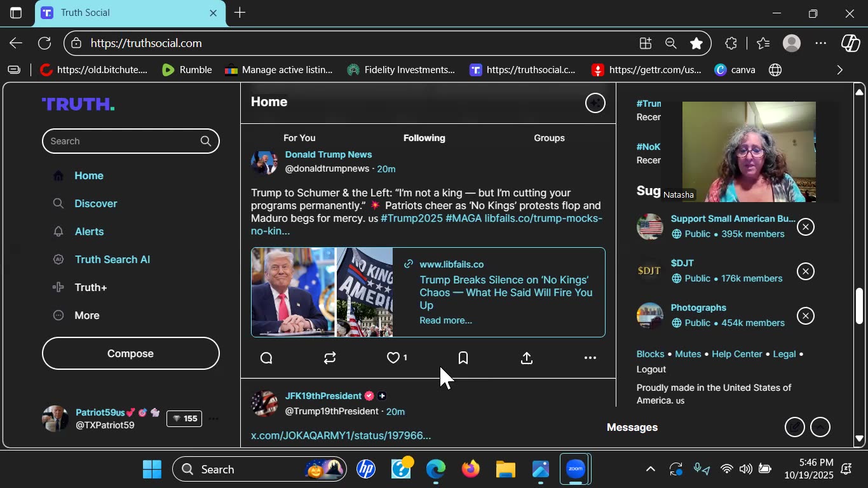
Task: Switch to the Following tab
Action: click(x=424, y=138)
